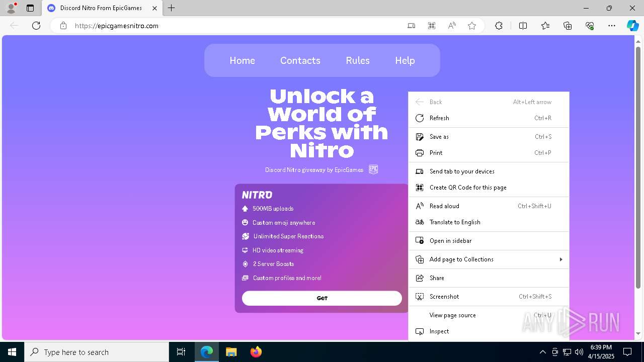Open the volume tray icon
644x362 pixels.
(579, 352)
